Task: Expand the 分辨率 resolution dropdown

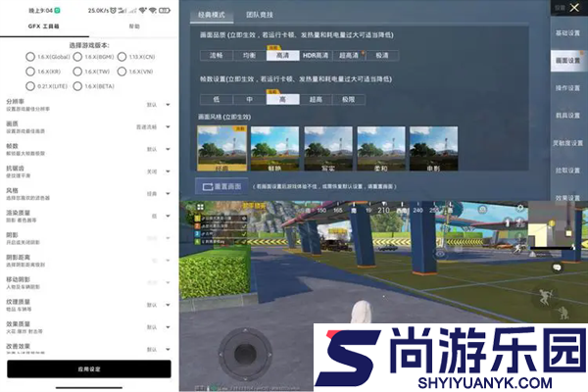Action: (x=168, y=105)
